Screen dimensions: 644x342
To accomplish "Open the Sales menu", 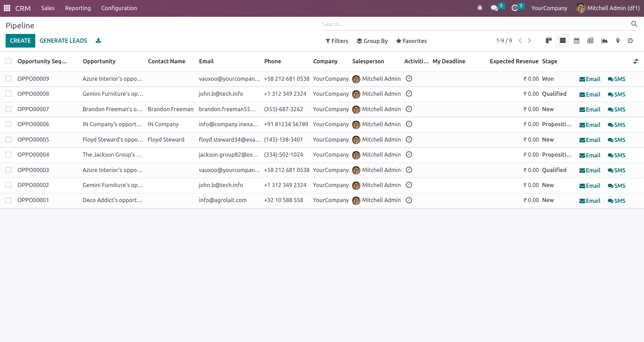I will coord(48,8).
